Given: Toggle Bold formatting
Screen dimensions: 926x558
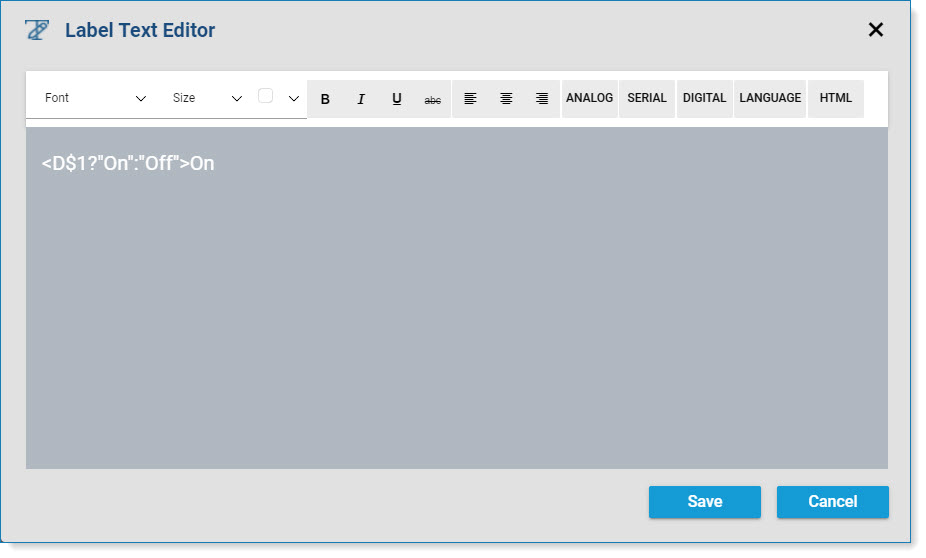Looking at the screenshot, I should tap(325, 99).
